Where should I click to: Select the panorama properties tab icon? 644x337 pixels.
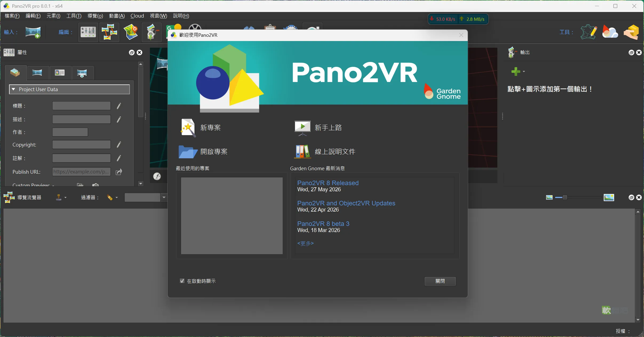(37, 72)
